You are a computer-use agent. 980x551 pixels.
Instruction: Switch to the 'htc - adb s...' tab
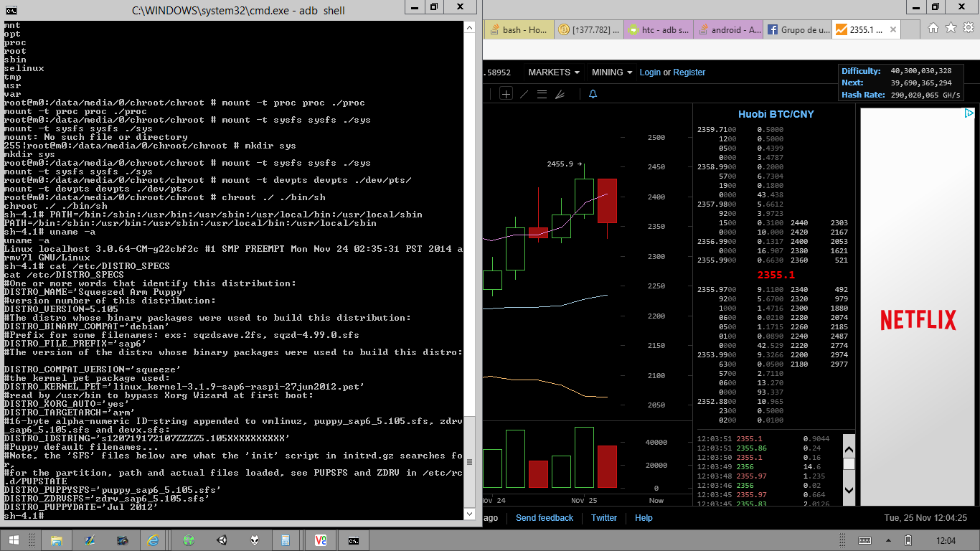(659, 30)
